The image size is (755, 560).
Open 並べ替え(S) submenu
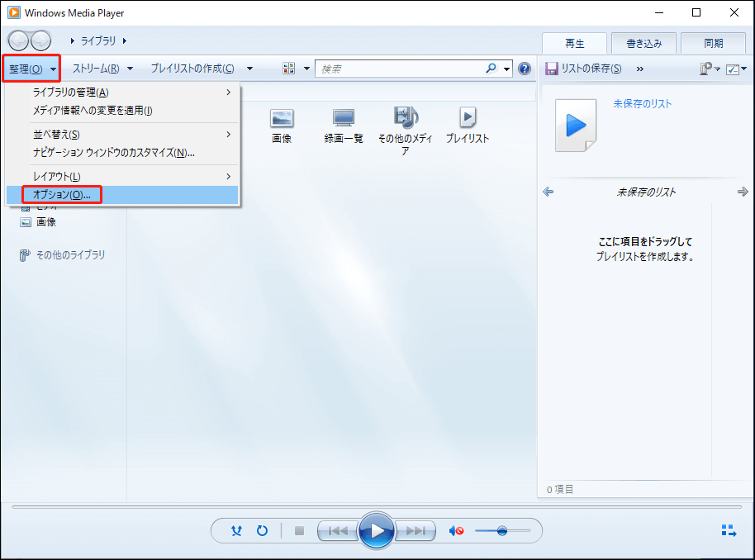point(122,135)
